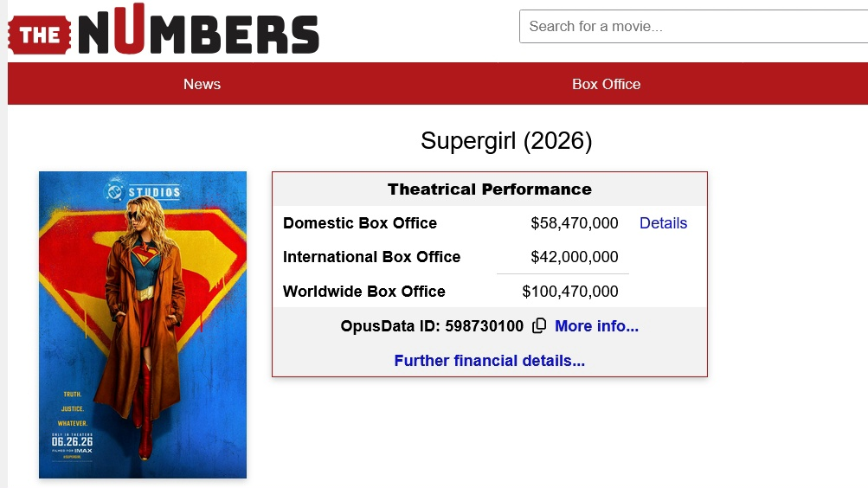Click the $42,000,000 international figure
The width and height of the screenshot is (868, 488).
[x=575, y=257]
